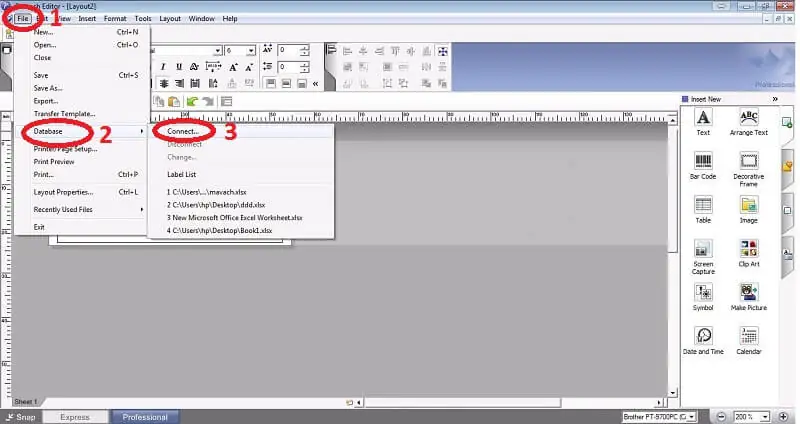Click the text outline style icon
This screenshot has width=800, height=424.
[x=194, y=67]
